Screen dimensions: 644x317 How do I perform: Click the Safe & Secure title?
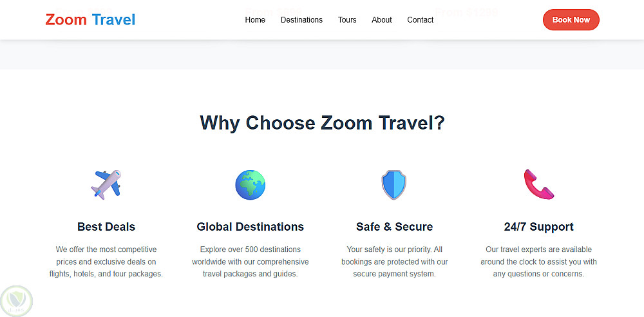coord(394,227)
